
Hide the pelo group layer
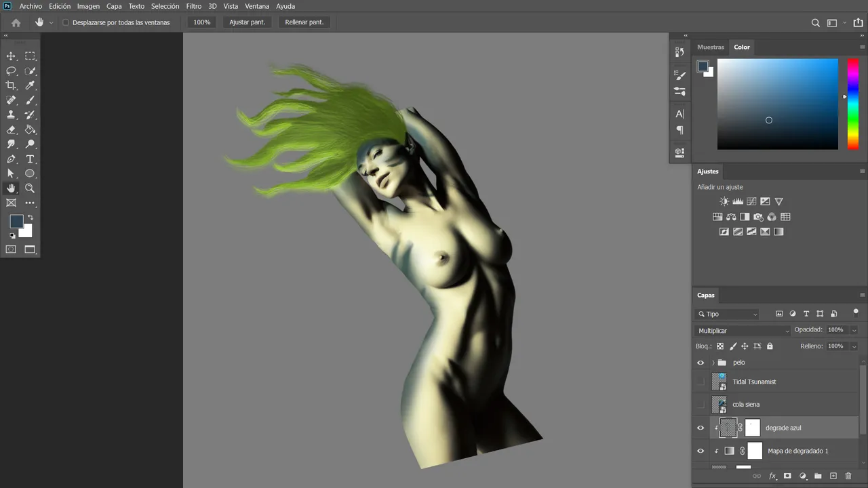tap(701, 363)
